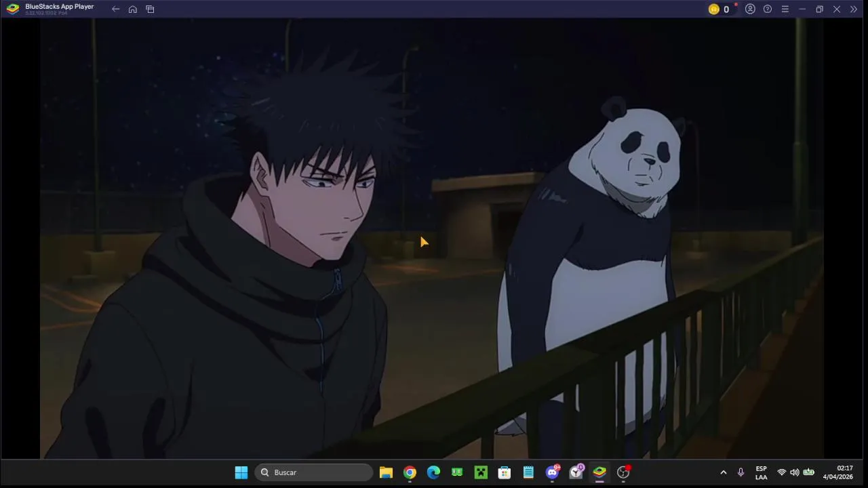
Task: Expand the BlueStacks side toolbar chevrons
Action: (854, 9)
